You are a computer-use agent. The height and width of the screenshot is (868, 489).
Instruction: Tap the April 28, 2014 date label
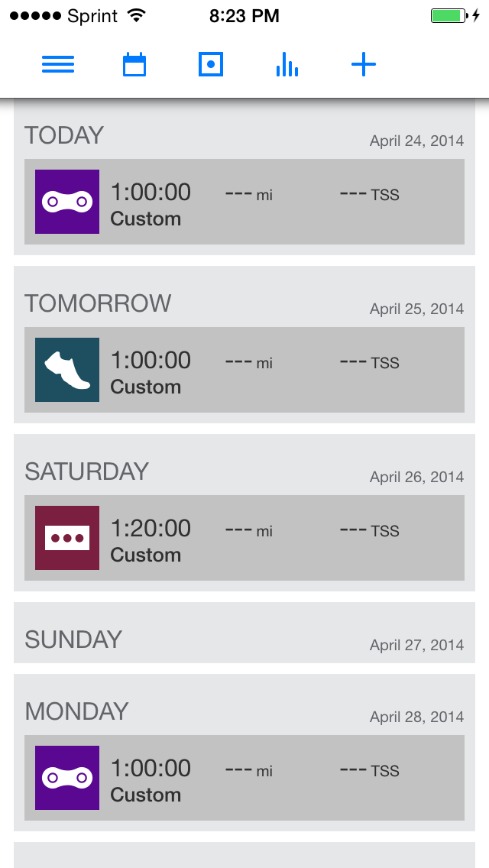[416, 717]
